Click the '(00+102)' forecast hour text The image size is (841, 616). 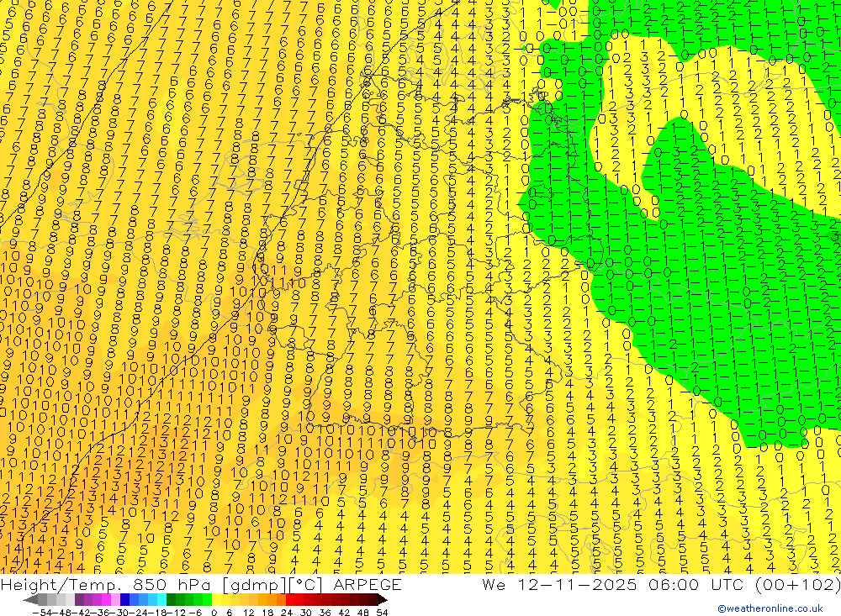point(798,585)
